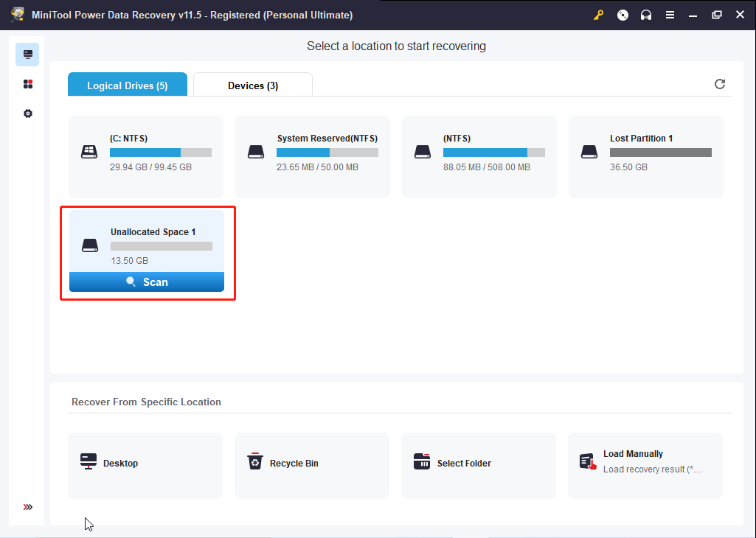Click the key registration icon
Viewport: 756px width, 538px height.
pos(598,15)
